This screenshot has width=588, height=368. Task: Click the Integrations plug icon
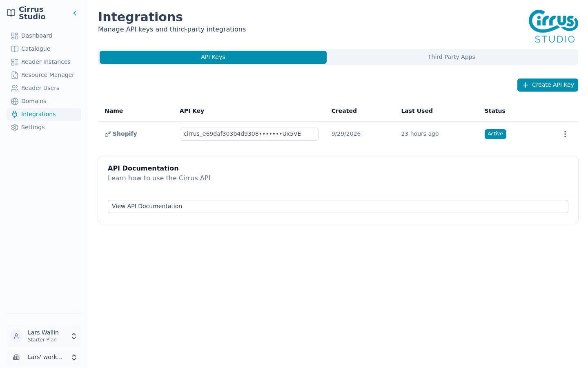[15, 114]
